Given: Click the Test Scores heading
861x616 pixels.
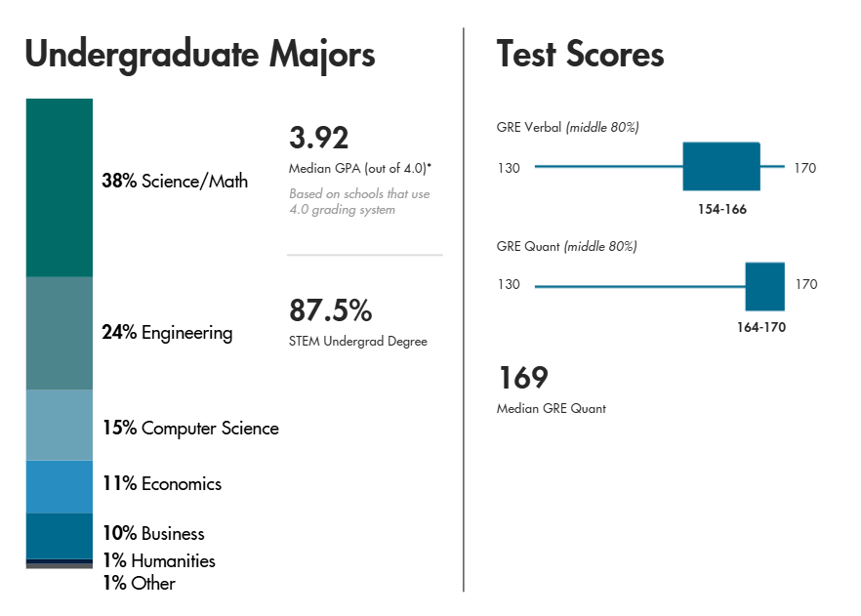Looking at the screenshot, I should [x=581, y=54].
